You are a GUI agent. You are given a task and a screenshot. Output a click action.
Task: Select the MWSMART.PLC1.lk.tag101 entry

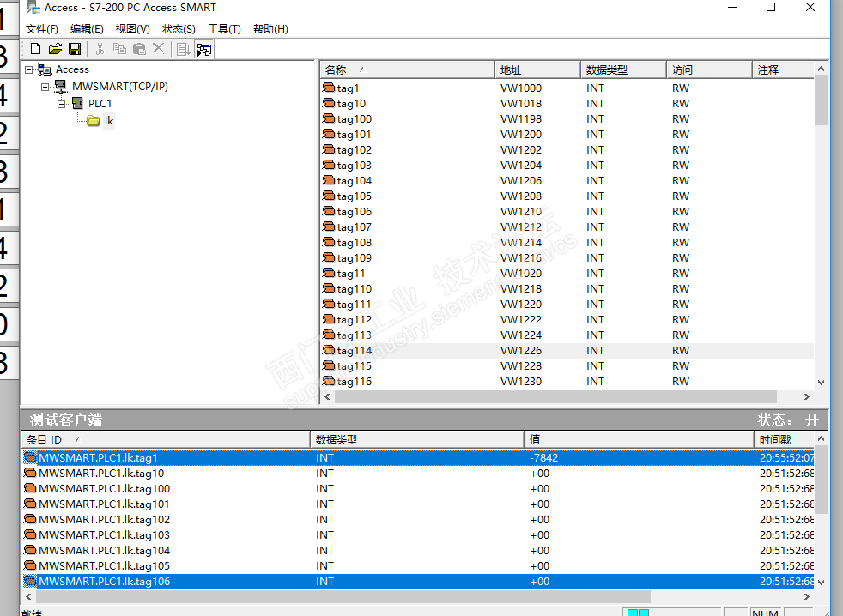pos(104,504)
